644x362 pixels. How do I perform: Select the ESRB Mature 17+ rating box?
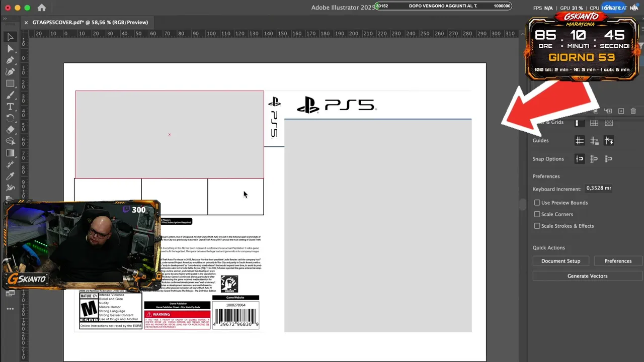111,311
